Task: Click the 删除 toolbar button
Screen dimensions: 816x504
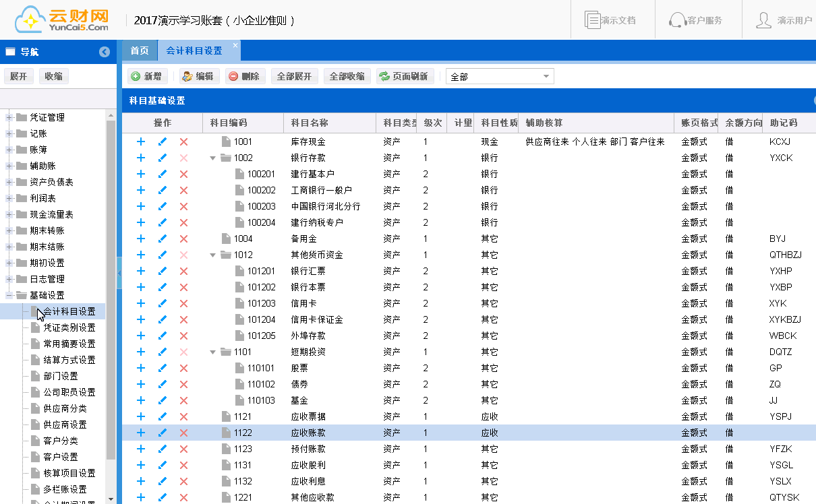Action: (x=244, y=76)
